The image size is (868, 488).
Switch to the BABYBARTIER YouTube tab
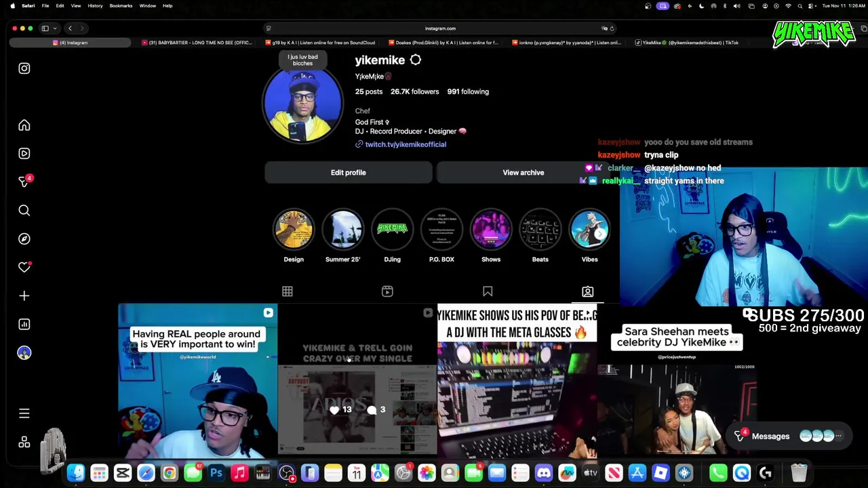coord(197,43)
